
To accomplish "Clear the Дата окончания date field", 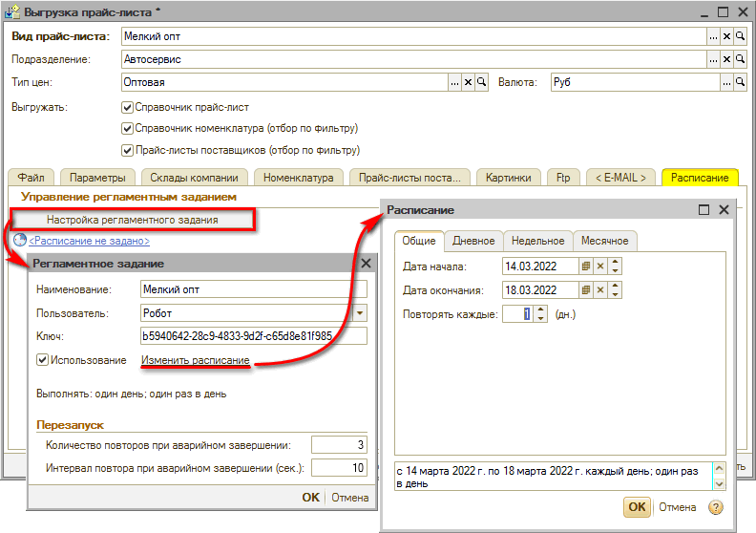I will (x=600, y=290).
